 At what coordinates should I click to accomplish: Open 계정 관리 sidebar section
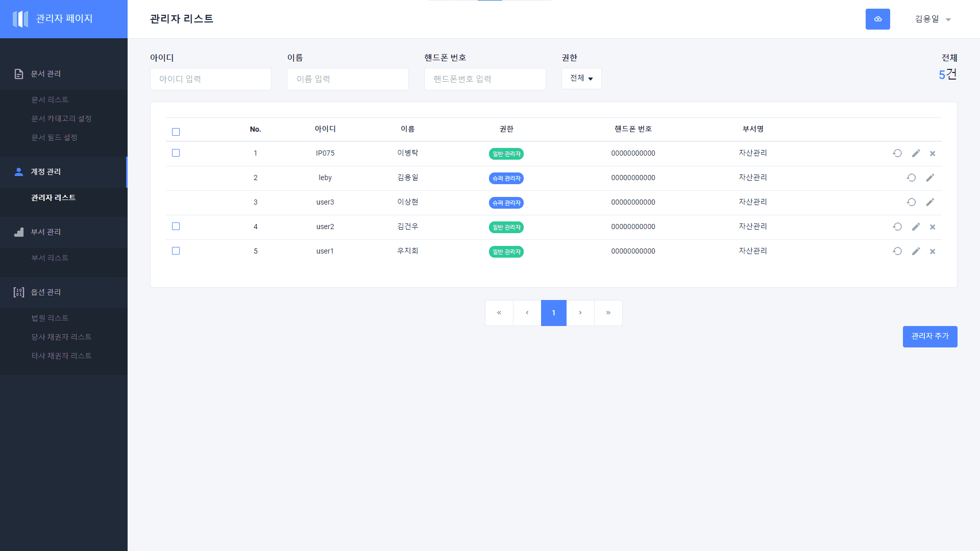(64, 172)
